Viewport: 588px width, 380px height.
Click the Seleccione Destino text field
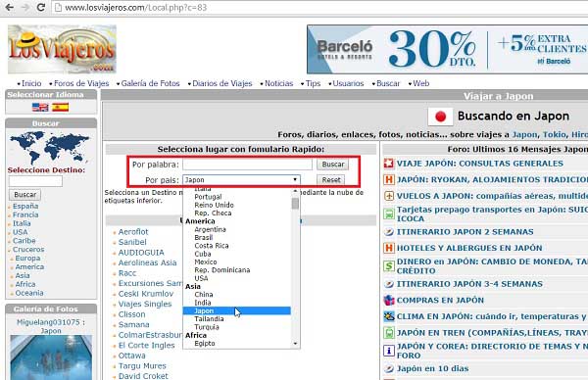tap(35, 181)
